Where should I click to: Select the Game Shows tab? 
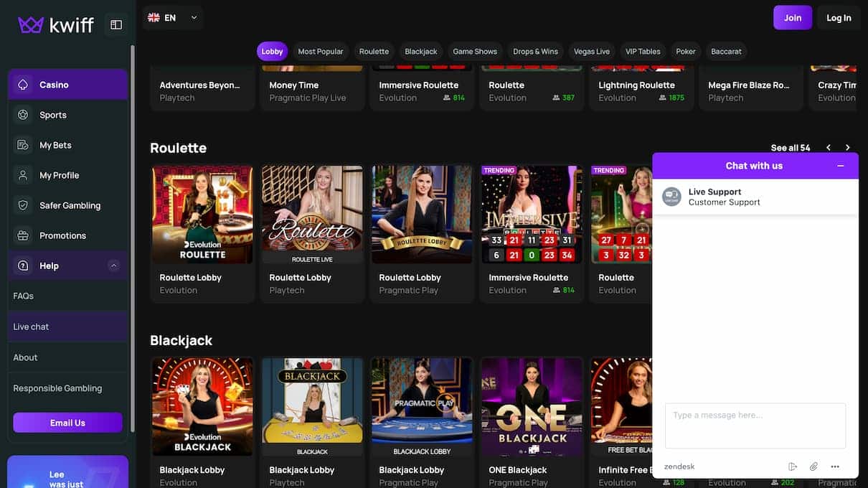[475, 52]
